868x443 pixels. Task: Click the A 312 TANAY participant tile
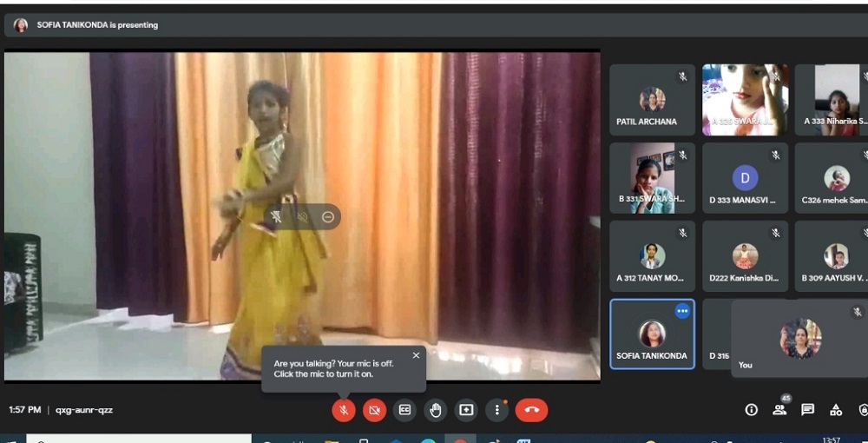point(652,256)
